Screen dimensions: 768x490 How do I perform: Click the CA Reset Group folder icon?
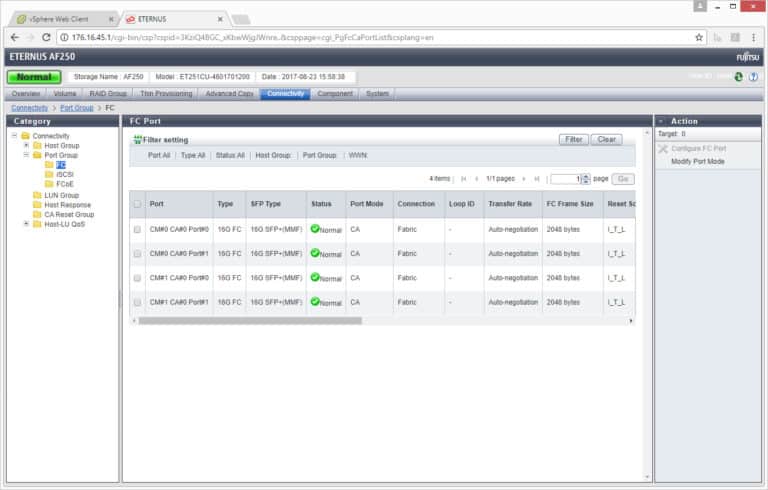(x=37, y=215)
